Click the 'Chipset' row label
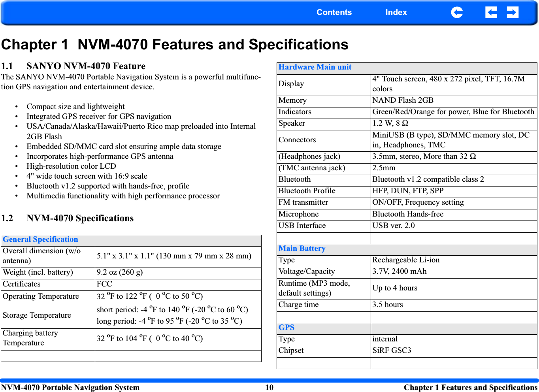Viewport: 539px width, 392px height. tap(291, 351)
